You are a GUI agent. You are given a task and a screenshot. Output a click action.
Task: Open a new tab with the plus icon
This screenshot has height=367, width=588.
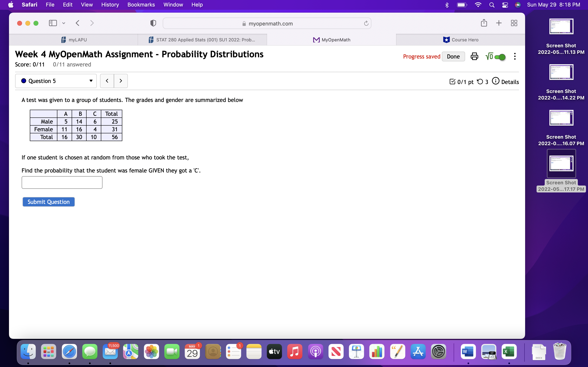click(x=499, y=23)
